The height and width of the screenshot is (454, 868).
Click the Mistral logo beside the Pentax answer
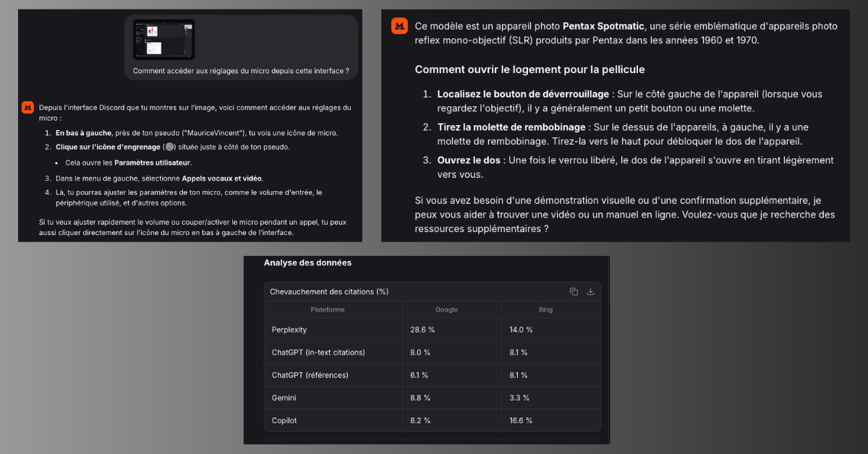tap(399, 26)
